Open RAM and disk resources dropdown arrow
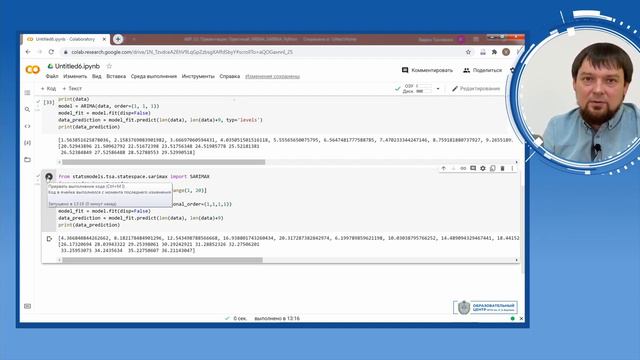The image size is (640, 360). (438, 89)
